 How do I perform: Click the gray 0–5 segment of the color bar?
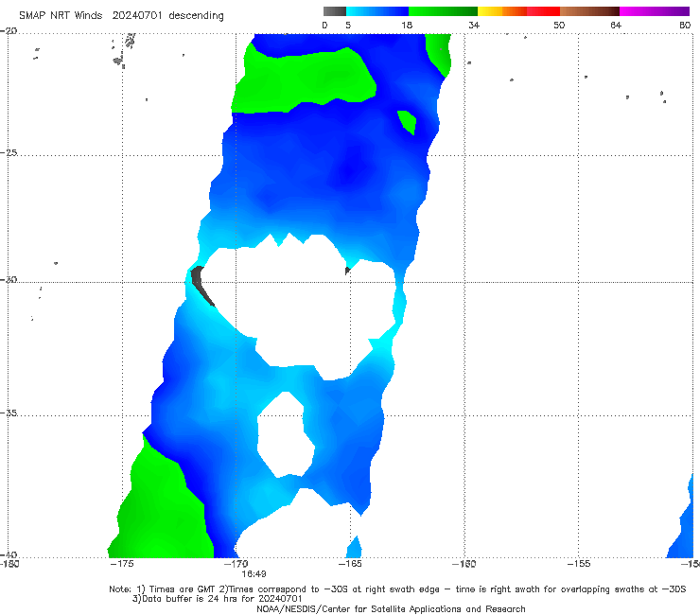pos(334,11)
